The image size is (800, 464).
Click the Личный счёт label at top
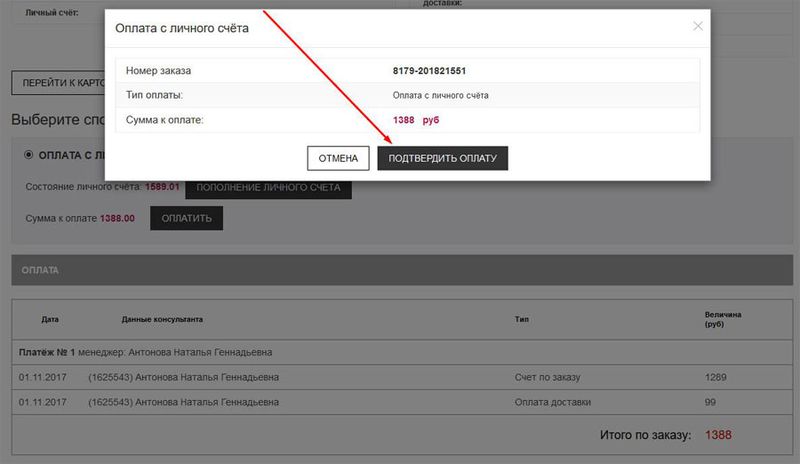[x=52, y=12]
